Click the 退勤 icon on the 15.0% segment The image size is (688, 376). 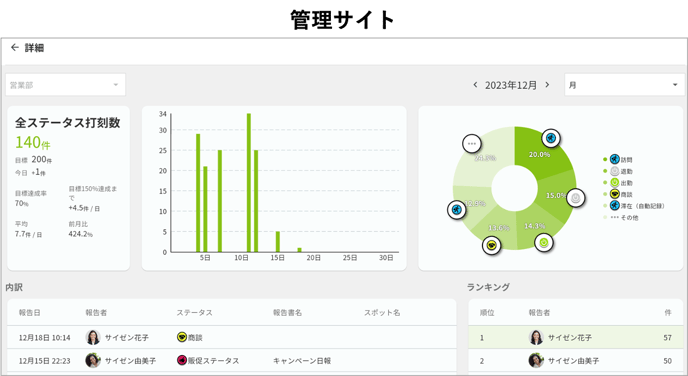(576, 198)
